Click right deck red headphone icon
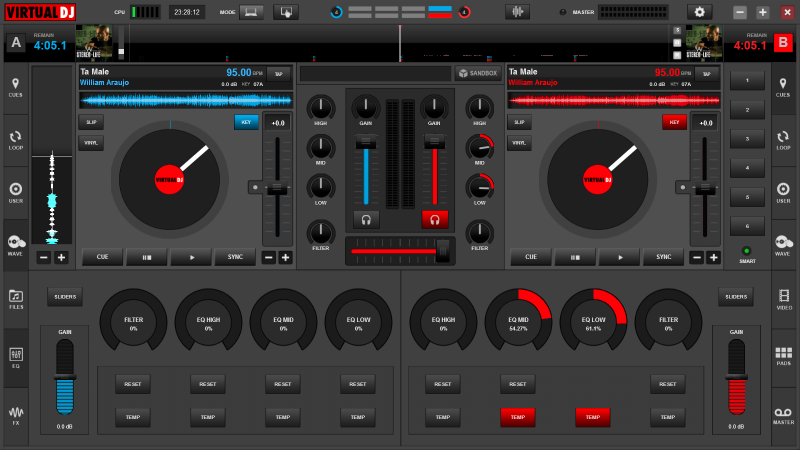This screenshot has height=450, width=800. (x=434, y=218)
